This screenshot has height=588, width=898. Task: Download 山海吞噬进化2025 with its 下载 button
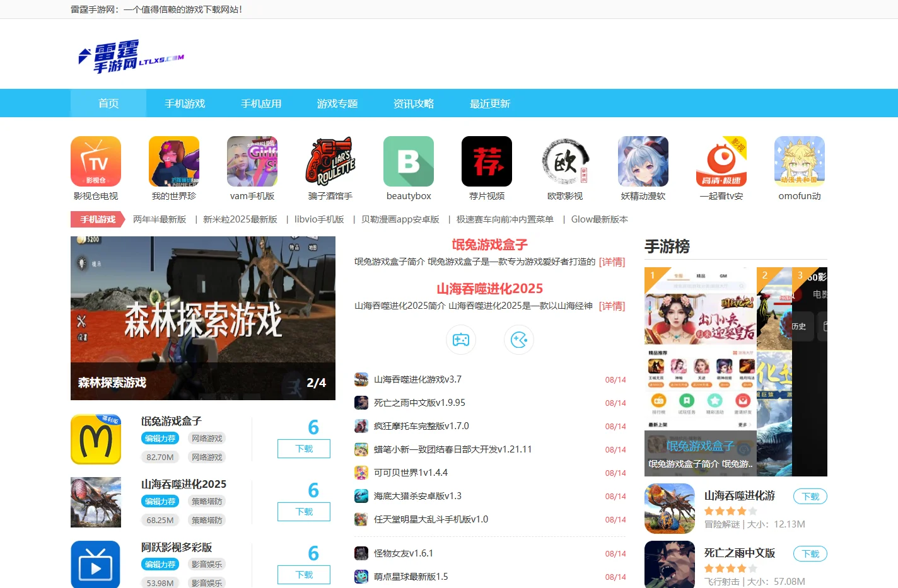[x=304, y=512]
